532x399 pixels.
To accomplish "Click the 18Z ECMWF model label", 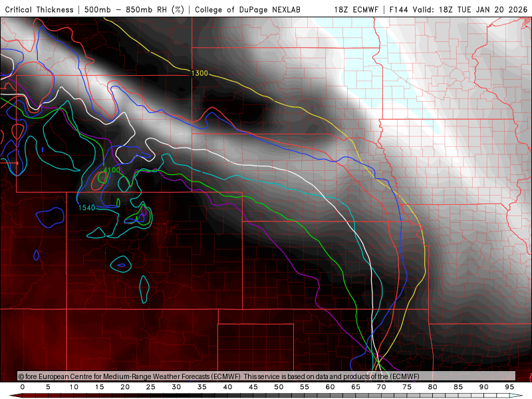I will [356, 9].
